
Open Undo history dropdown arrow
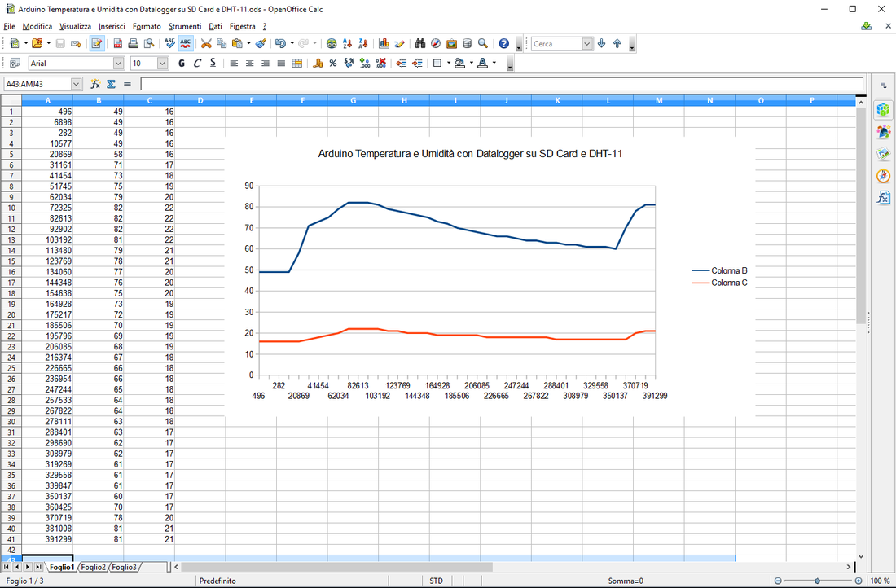tap(292, 43)
